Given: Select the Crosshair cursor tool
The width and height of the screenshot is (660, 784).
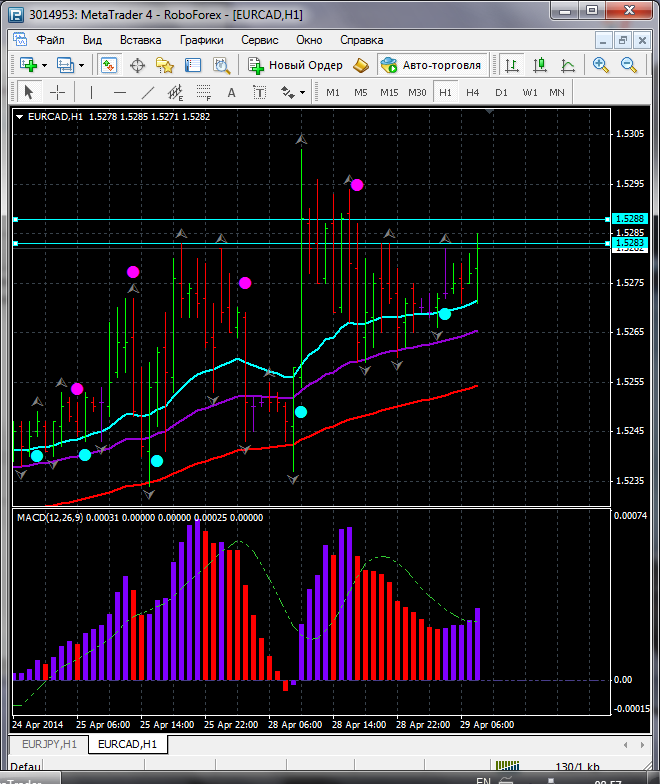Looking at the screenshot, I should [x=58, y=92].
